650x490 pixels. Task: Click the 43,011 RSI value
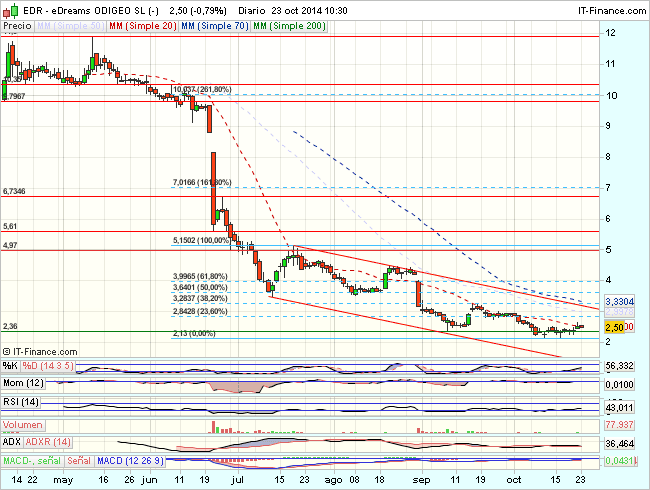coord(619,408)
